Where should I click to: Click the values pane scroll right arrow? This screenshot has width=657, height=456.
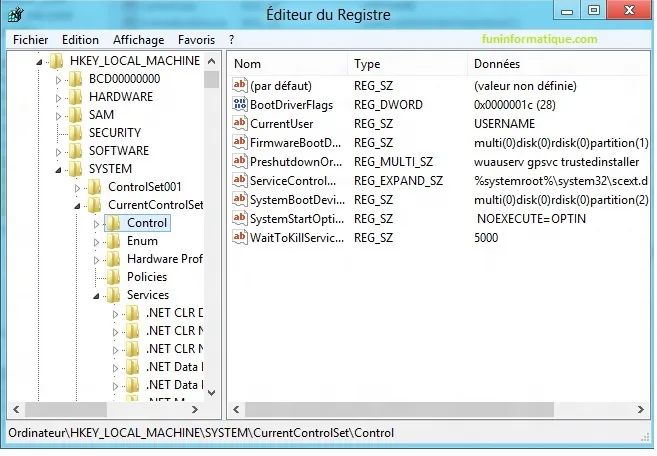pos(641,409)
